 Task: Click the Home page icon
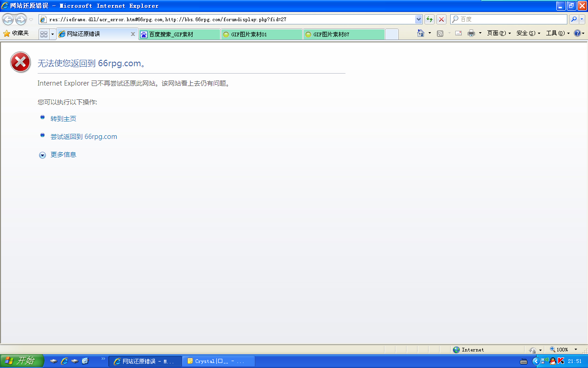point(421,33)
